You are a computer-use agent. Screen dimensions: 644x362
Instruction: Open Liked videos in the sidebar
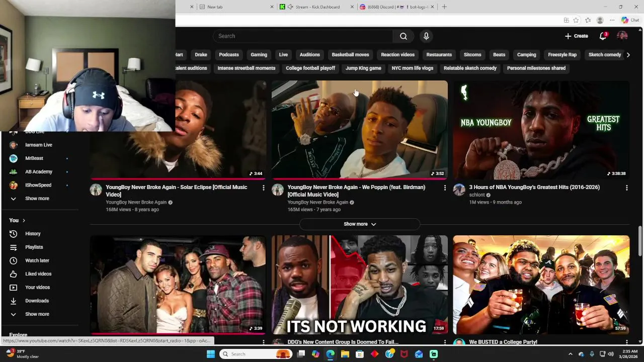point(38,274)
